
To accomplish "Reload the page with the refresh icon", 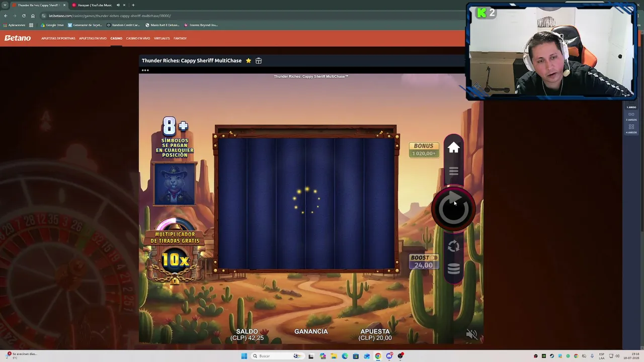I will coord(24,16).
